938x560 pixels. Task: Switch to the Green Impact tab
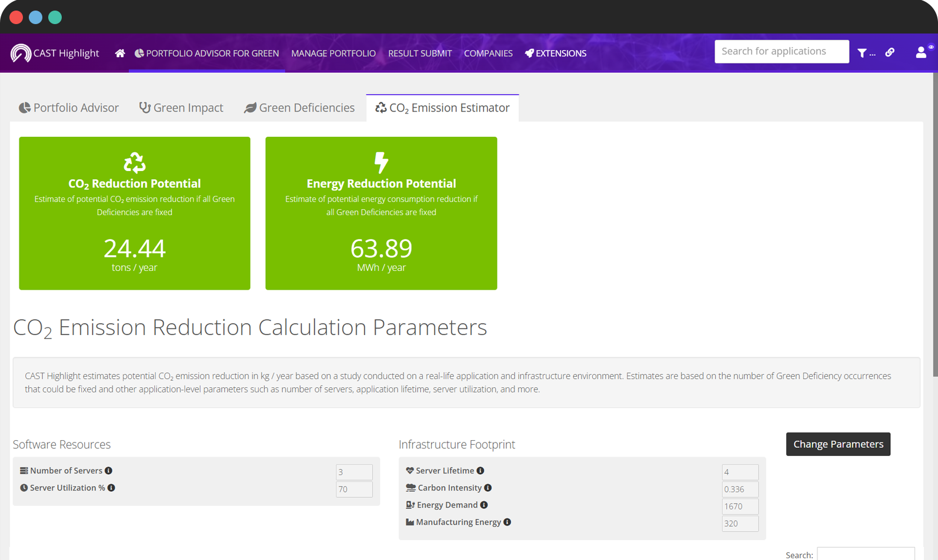click(181, 108)
